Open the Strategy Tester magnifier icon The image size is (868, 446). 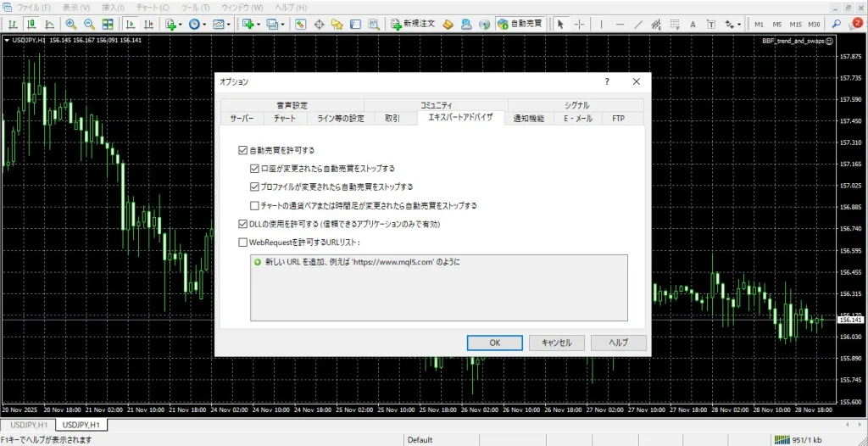tap(374, 25)
